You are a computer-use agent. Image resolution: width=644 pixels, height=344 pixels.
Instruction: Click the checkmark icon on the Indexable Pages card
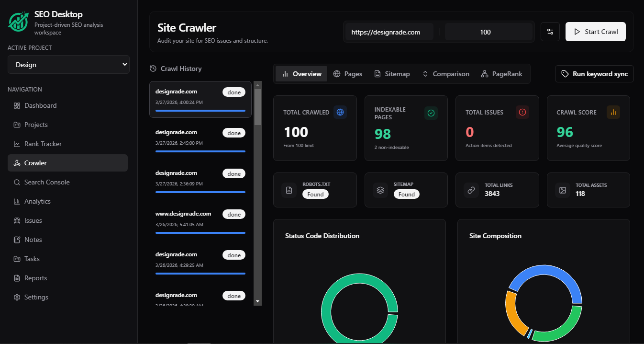[431, 113]
